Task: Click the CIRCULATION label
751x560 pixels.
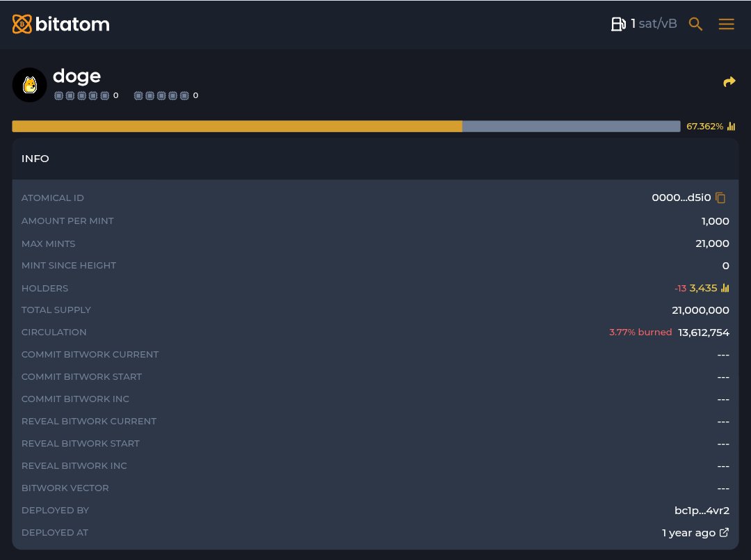Action: (54, 333)
